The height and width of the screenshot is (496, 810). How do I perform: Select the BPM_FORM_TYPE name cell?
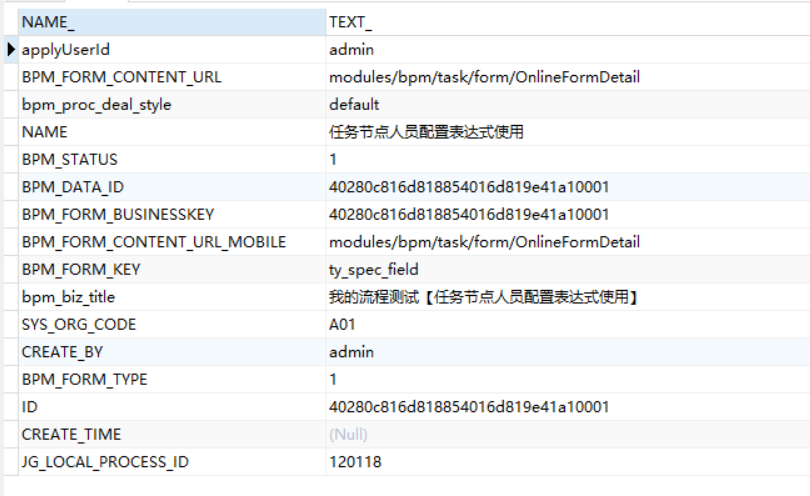point(172,379)
